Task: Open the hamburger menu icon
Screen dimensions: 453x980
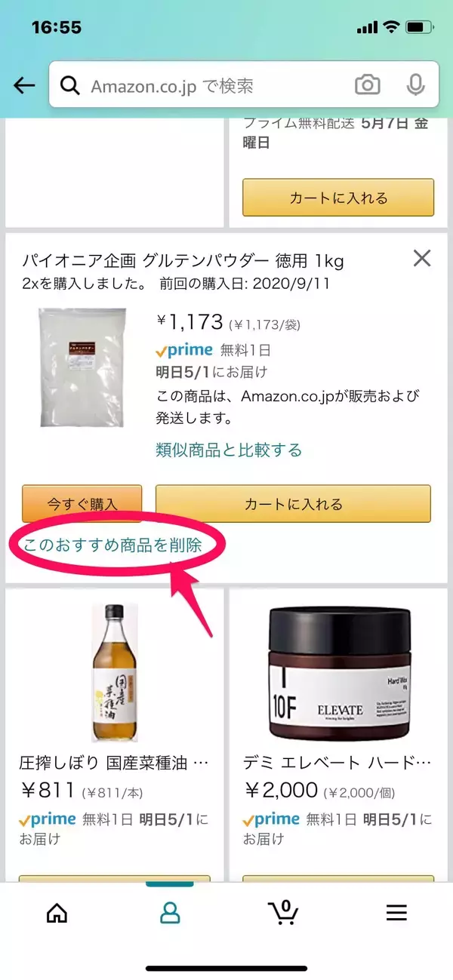Action: [x=396, y=914]
